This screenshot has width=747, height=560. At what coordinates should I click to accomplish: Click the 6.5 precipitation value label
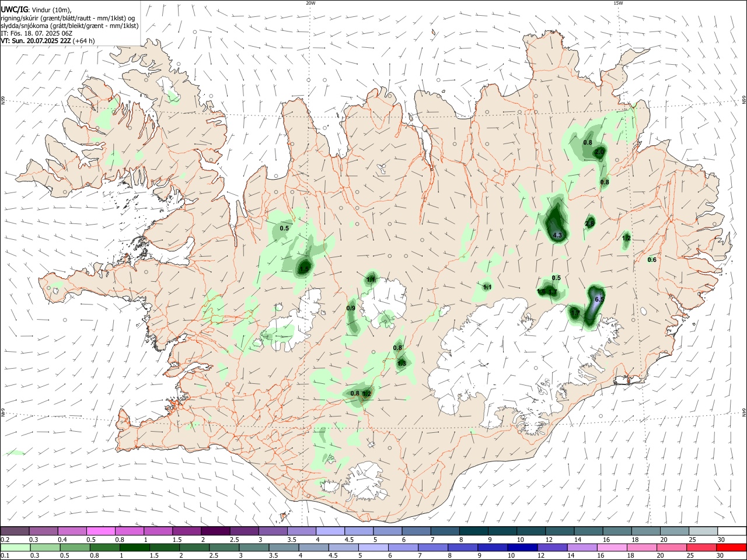click(599, 299)
